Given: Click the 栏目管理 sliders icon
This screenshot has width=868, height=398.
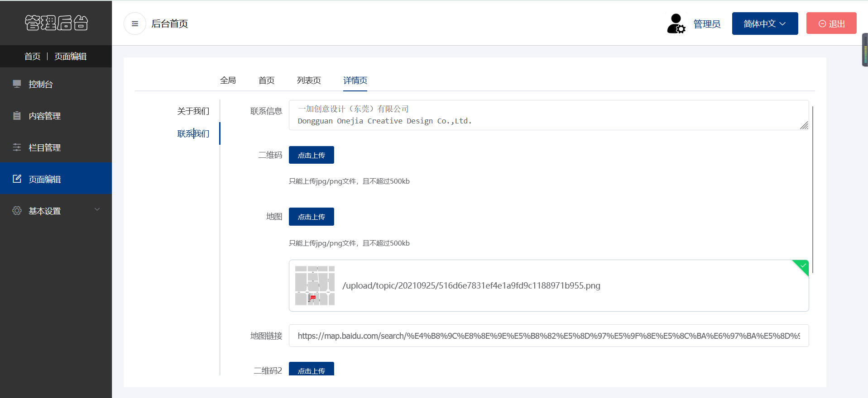Looking at the screenshot, I should 17,147.
